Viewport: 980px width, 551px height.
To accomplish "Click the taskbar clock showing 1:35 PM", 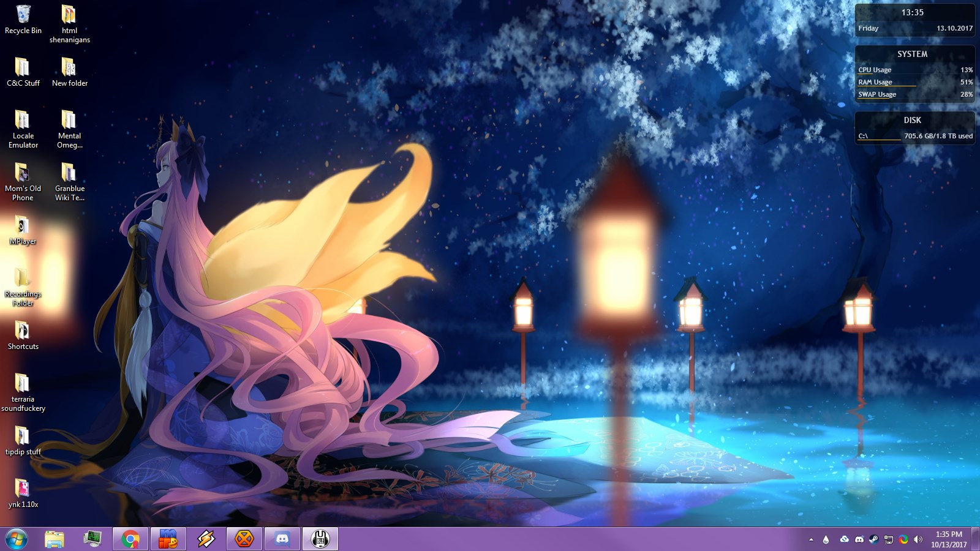I will [949, 539].
